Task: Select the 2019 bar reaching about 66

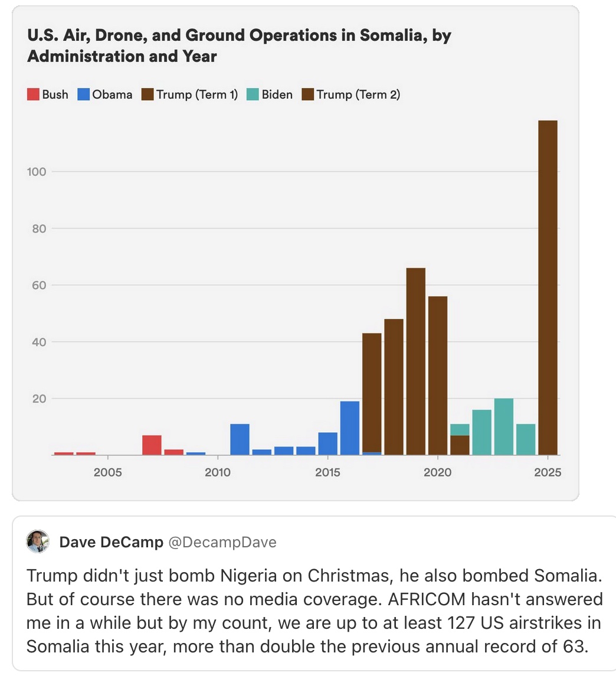Action: (x=415, y=361)
